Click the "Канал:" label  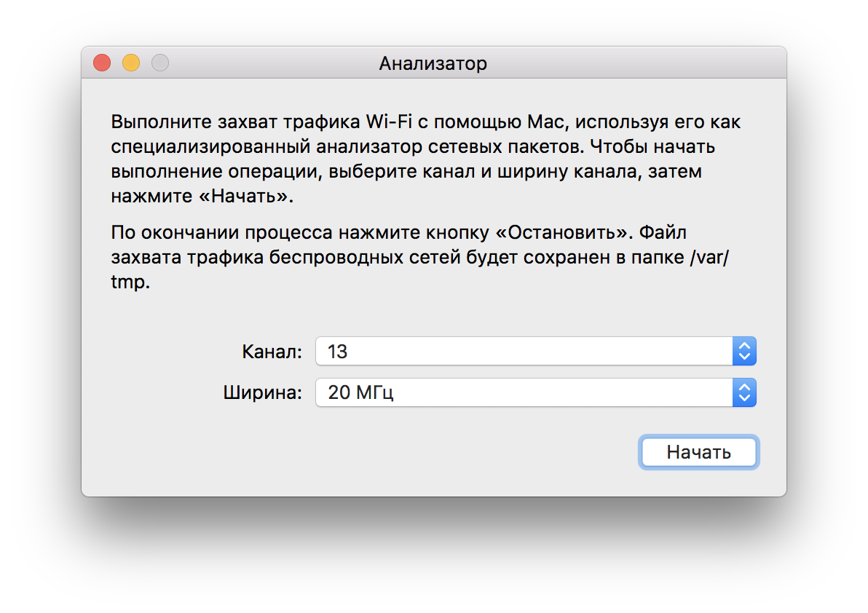(272, 352)
